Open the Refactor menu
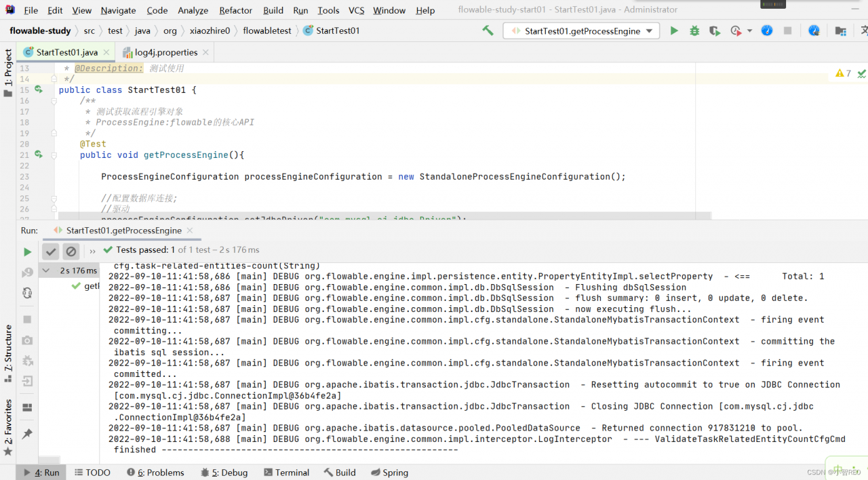 (236, 10)
